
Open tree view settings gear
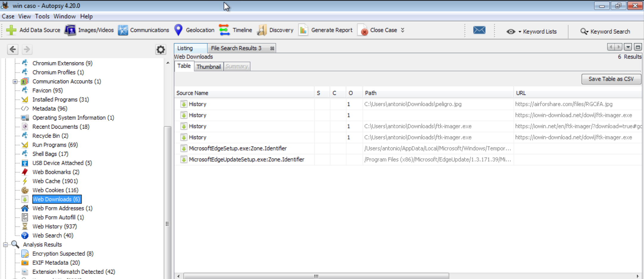[x=160, y=50]
